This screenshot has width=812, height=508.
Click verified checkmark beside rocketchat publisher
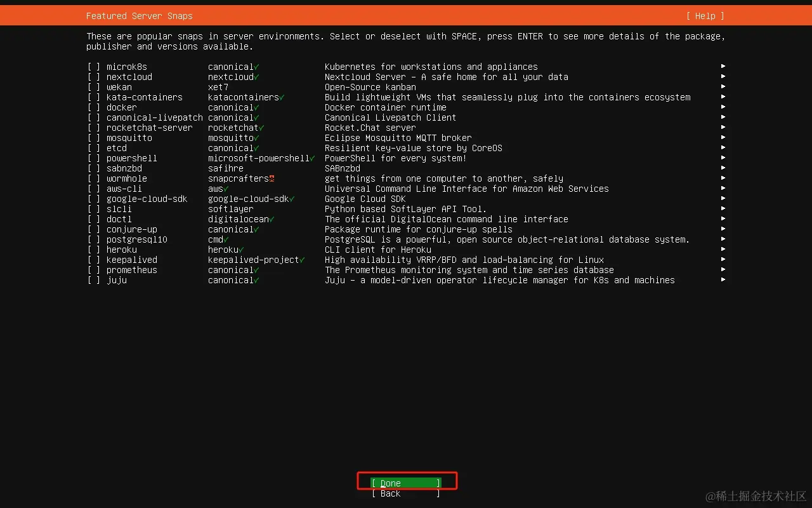pyautogui.click(x=262, y=128)
